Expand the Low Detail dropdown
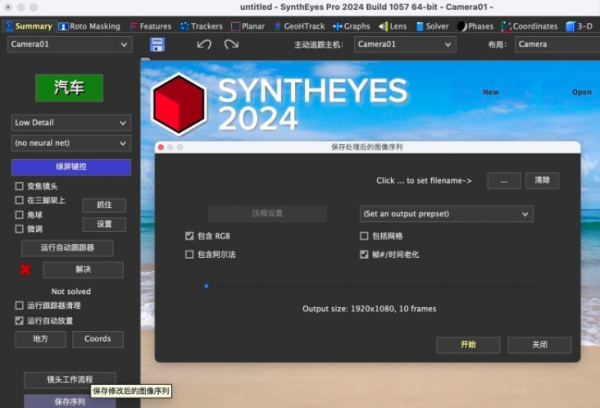600x408 pixels. [71, 123]
